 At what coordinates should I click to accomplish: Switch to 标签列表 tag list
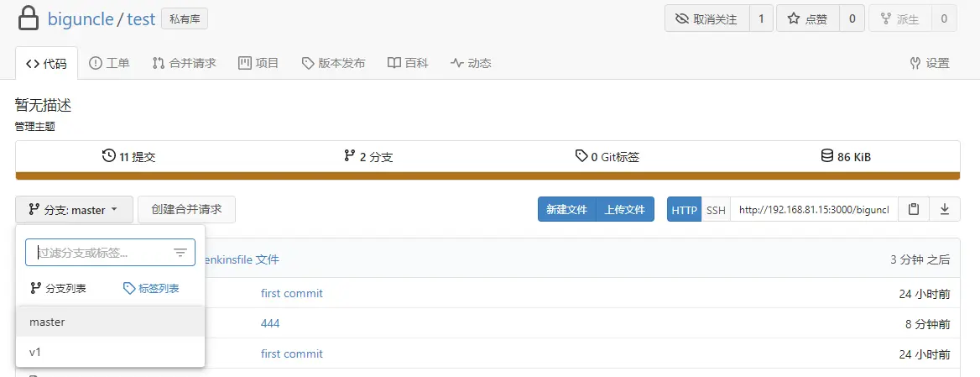[x=151, y=288]
